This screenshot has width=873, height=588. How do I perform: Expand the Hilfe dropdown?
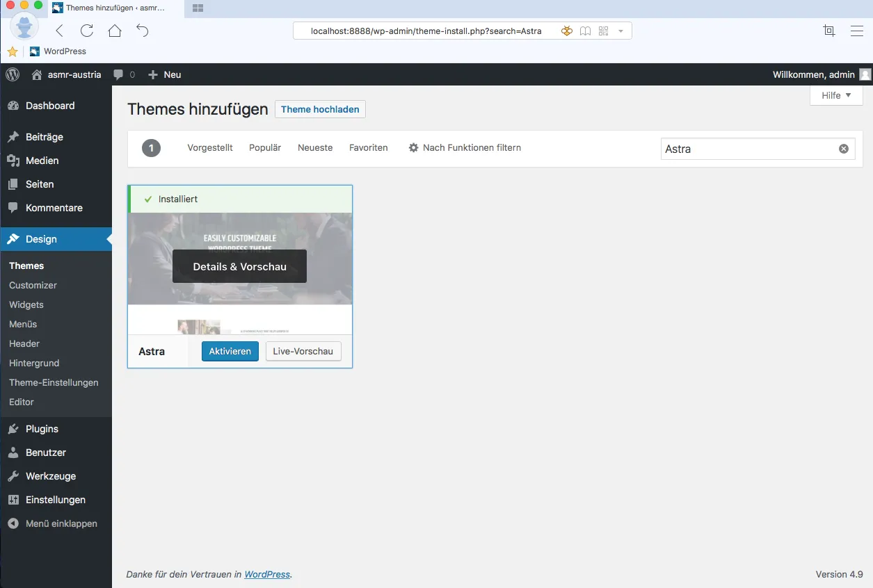(837, 95)
